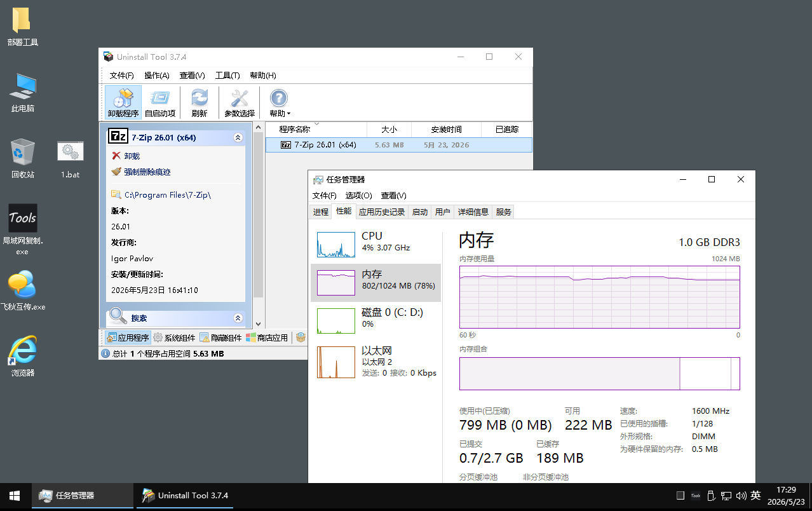
Task: Switch to 详细信息 tab
Action: tap(473, 212)
